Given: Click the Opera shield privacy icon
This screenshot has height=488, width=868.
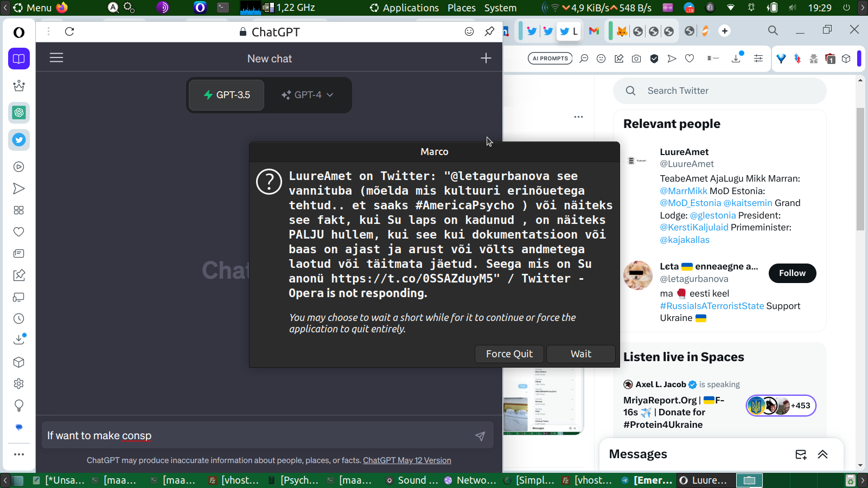Looking at the screenshot, I should click(x=654, y=59).
